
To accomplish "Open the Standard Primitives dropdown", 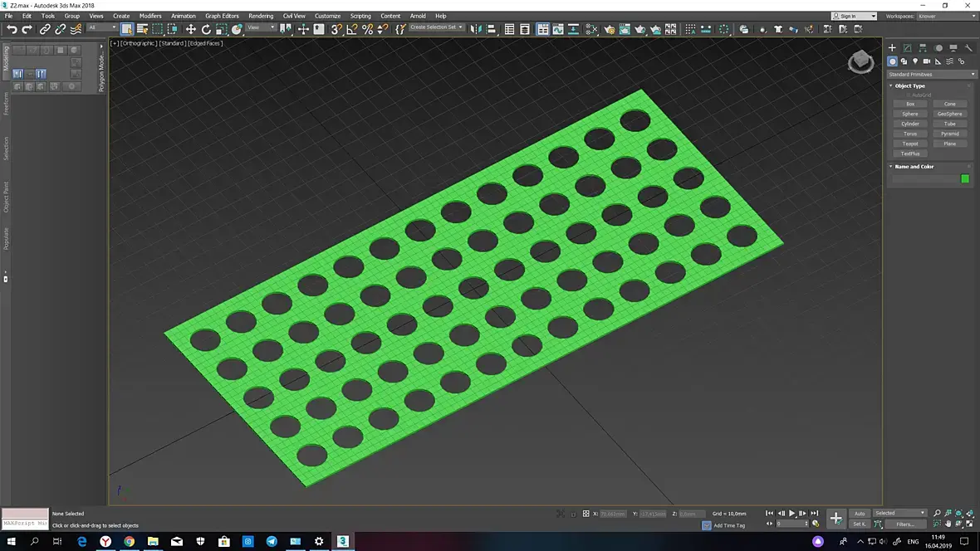I will 931,75.
